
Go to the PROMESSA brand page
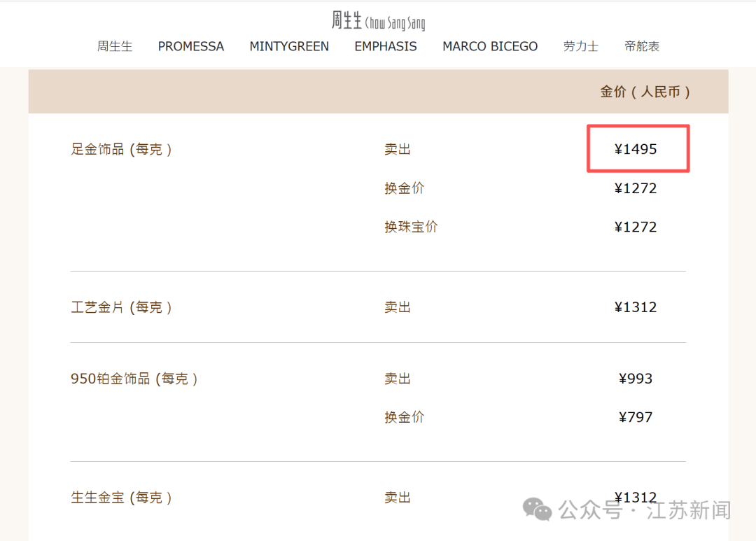(x=190, y=47)
